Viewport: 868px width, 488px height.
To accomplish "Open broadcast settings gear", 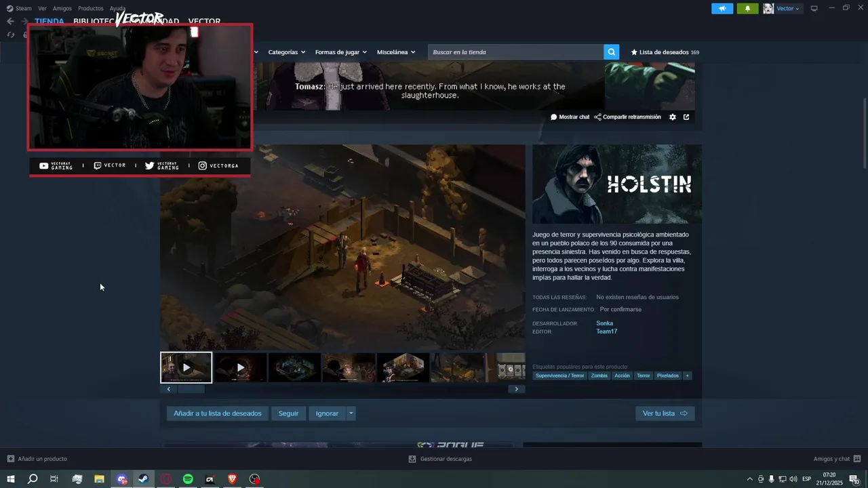I will coord(673,117).
